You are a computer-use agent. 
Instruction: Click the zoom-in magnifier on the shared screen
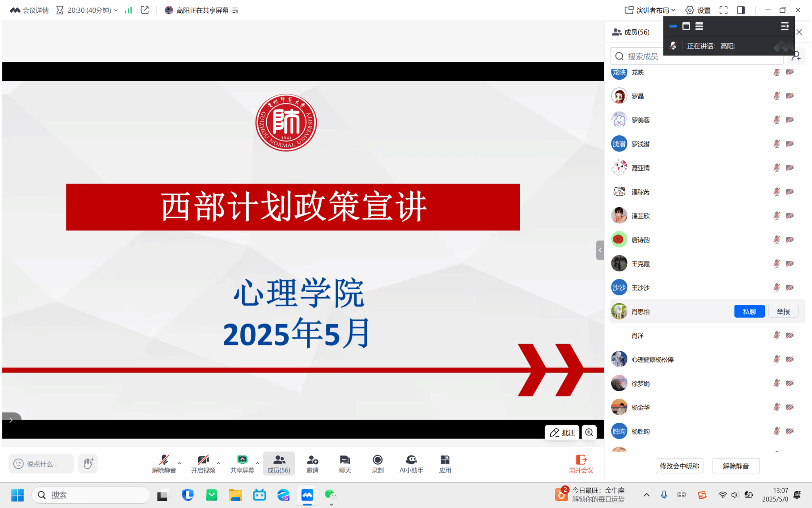pos(589,432)
